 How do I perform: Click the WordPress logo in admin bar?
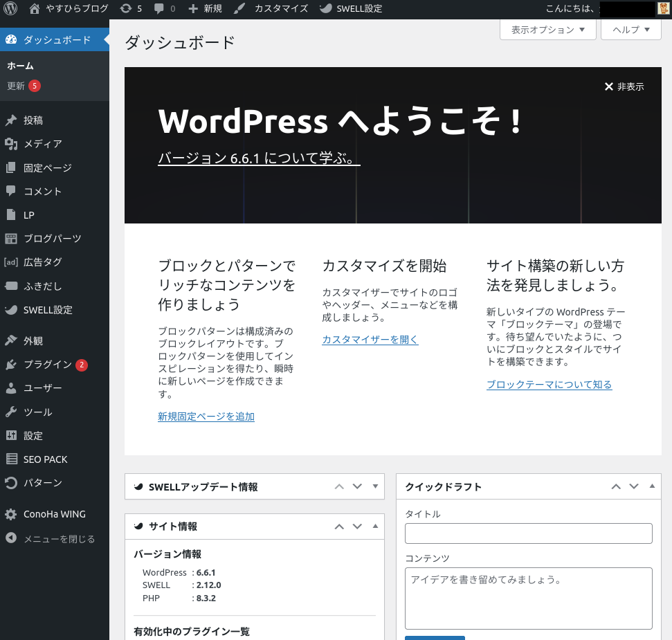10,9
